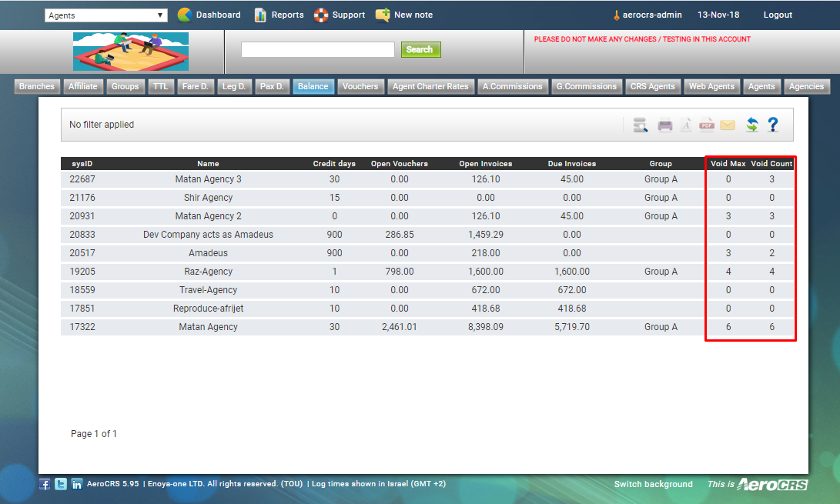The height and width of the screenshot is (504, 840).
Task: Switch to the A.Commissions tab
Action: (513, 87)
